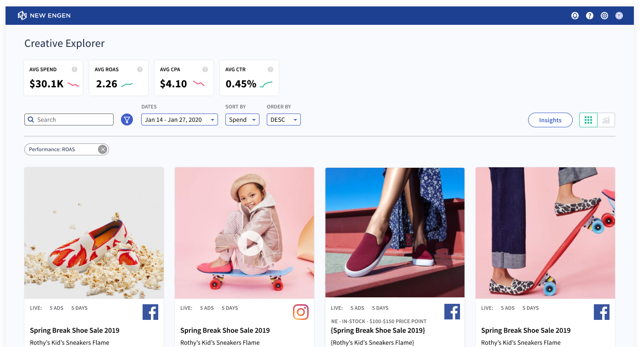Open the Sort By Spend dropdown
Image resolution: width=644 pixels, height=347 pixels.
(242, 119)
